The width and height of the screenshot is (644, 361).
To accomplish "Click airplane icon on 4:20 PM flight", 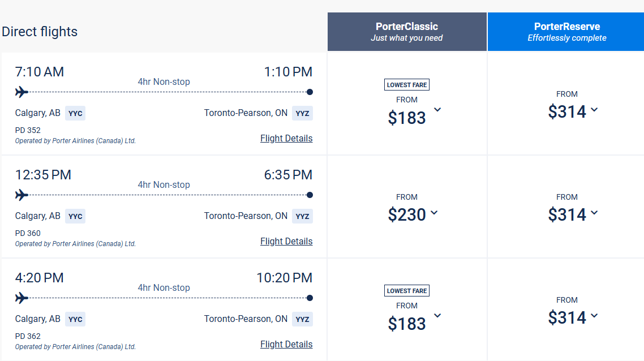I will click(x=22, y=298).
